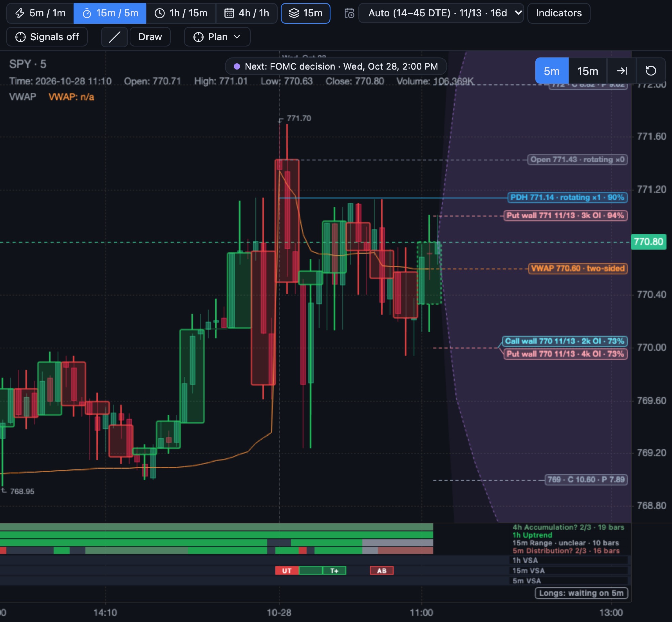Screen dimensions: 672x622
Task: Switch to the 4h / 1h timeframe
Action: pos(247,13)
